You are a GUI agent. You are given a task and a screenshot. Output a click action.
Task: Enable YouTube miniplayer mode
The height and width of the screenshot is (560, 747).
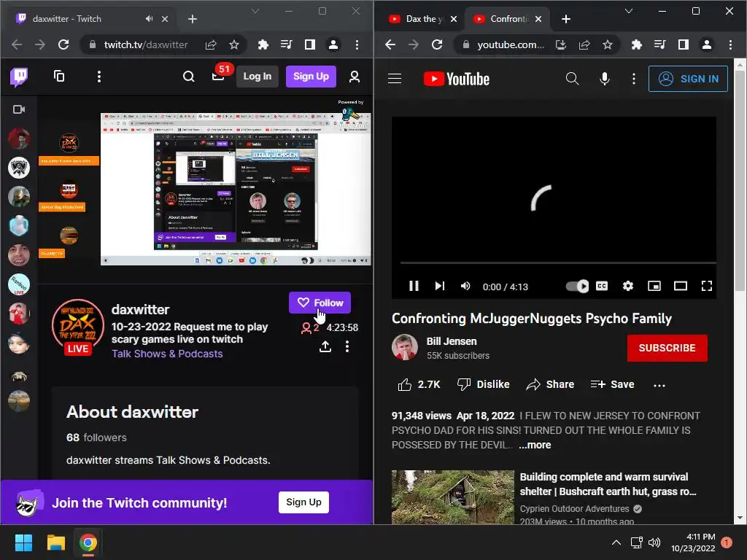[x=654, y=286]
